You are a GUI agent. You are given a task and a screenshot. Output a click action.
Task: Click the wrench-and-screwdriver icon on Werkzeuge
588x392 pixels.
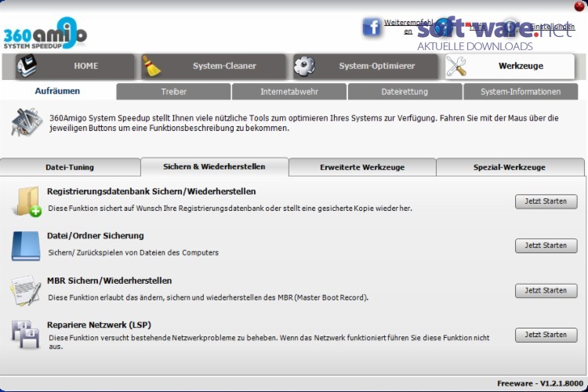point(456,66)
